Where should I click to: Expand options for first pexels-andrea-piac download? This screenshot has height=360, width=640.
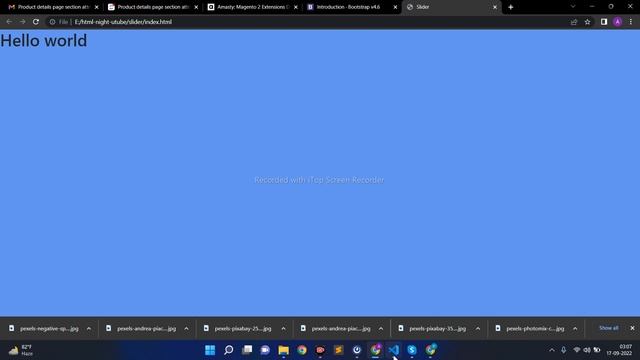tap(186, 329)
